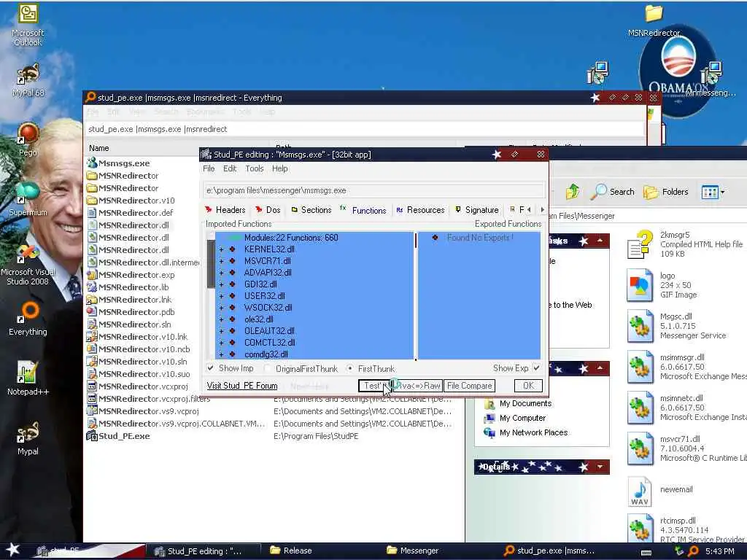Expand ADVAPI32.dll imported module
The image size is (747, 560).
pyautogui.click(x=221, y=273)
